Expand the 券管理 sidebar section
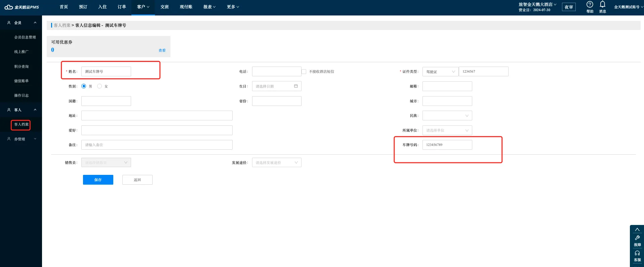 (x=35, y=139)
